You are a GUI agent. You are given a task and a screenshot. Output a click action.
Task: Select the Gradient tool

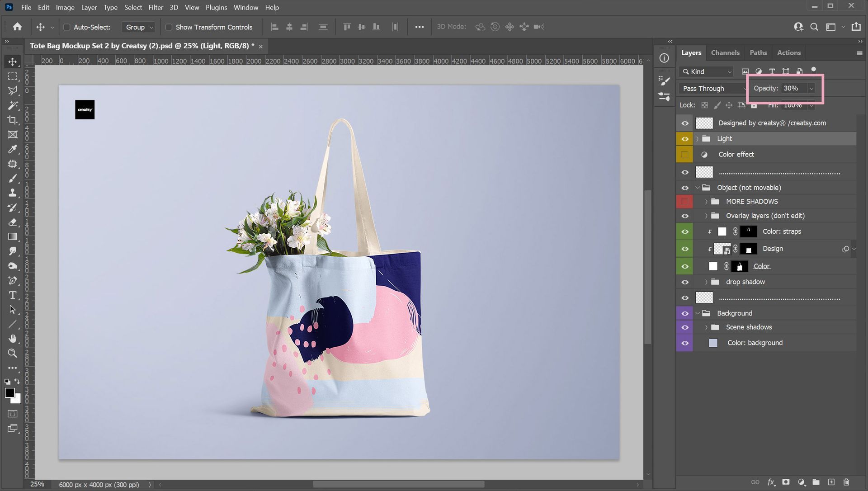(13, 236)
